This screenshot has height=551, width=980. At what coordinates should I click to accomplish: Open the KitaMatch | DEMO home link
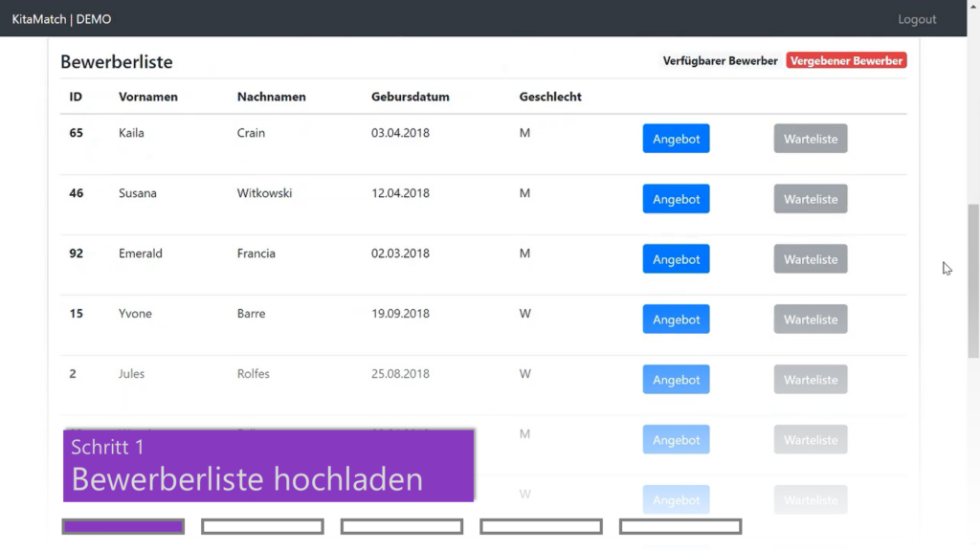61,19
